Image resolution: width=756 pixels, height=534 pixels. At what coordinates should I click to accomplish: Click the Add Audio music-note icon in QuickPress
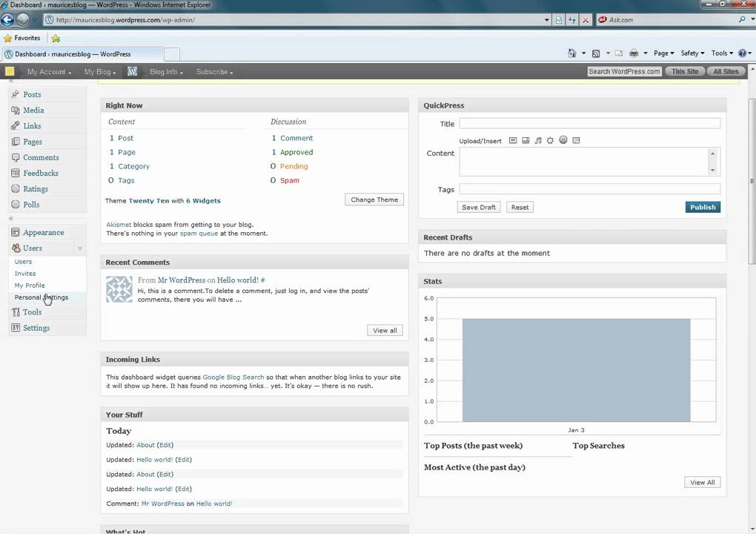pyautogui.click(x=538, y=140)
